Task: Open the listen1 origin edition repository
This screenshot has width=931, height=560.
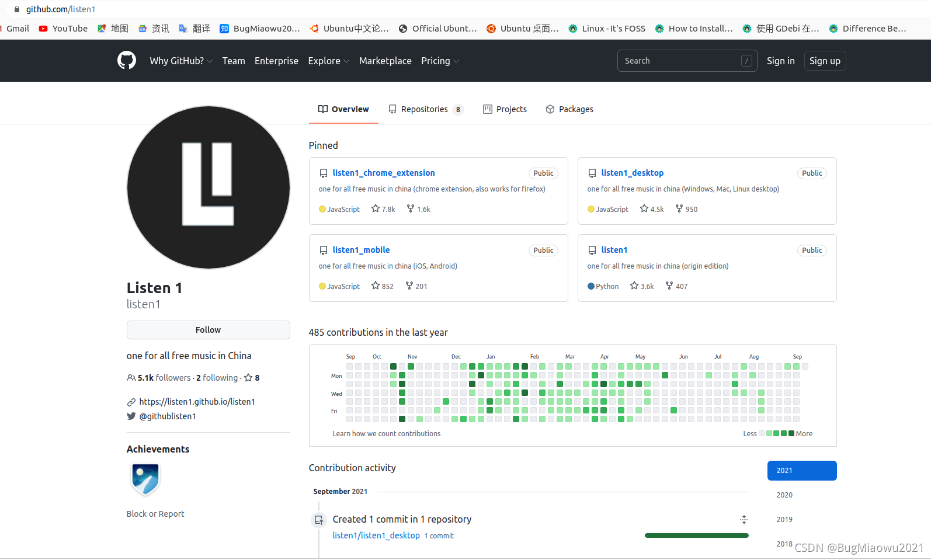Action: click(614, 250)
